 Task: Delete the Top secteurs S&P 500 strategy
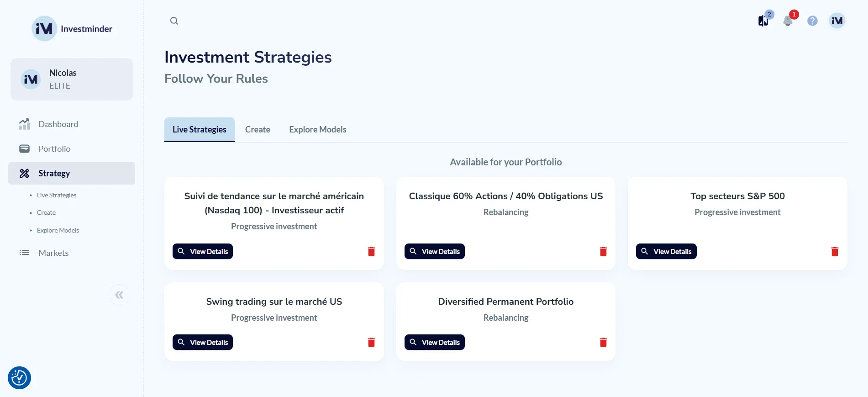pos(835,251)
